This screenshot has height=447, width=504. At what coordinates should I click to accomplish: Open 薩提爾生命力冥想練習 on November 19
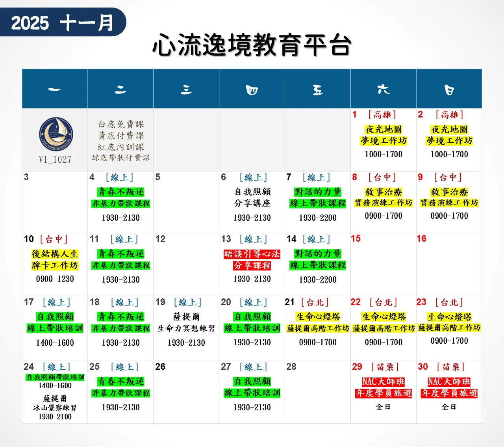coord(186,322)
